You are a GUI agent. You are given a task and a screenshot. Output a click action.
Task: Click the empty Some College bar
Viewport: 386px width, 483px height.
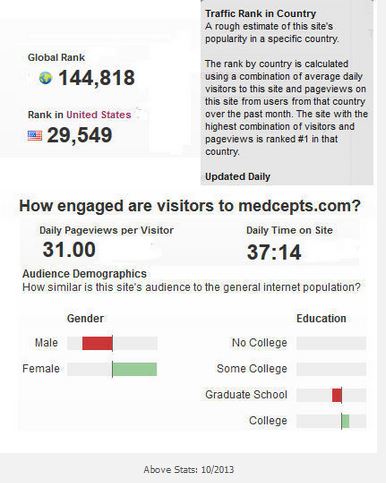point(331,369)
